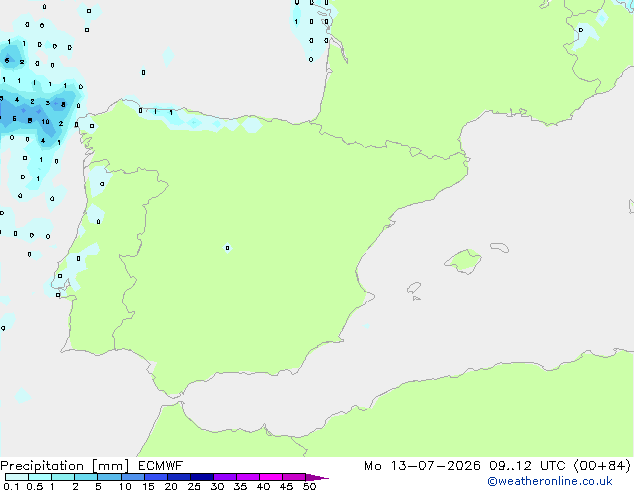Click the legend label '0.5'
This screenshot has width=634, height=490.
tap(35, 486)
